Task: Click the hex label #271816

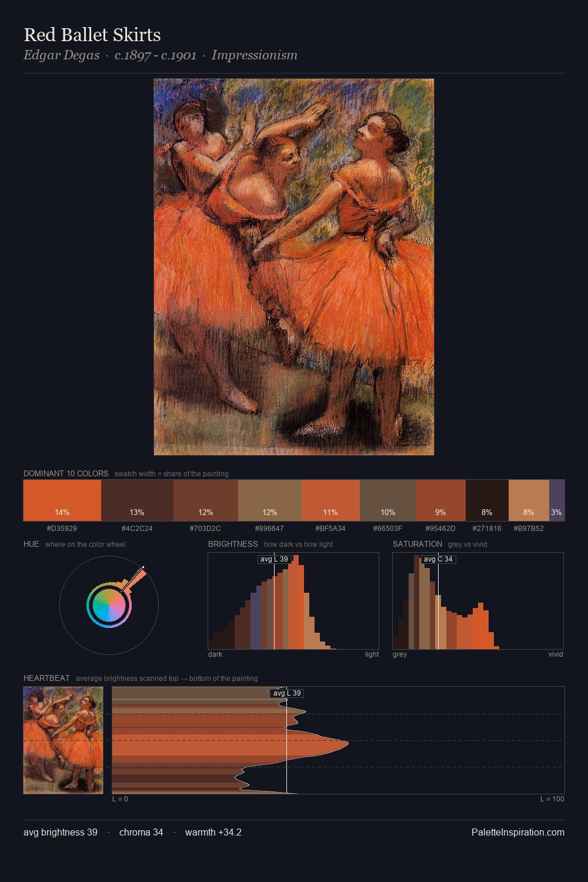Action: [x=487, y=529]
